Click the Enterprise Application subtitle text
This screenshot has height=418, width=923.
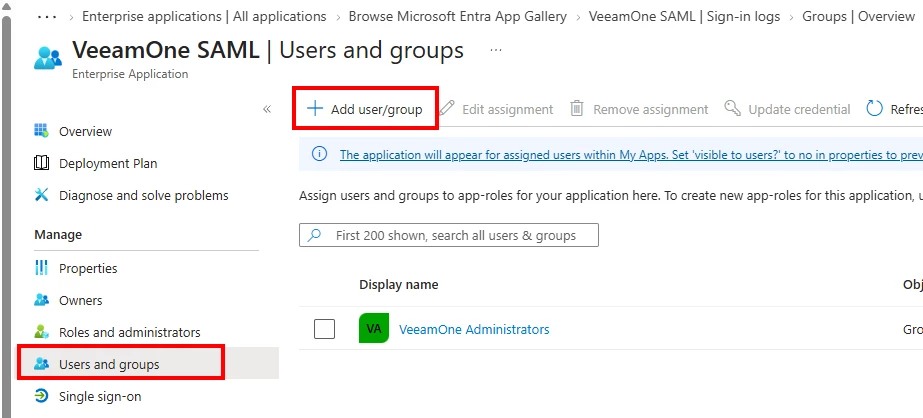pyautogui.click(x=130, y=74)
